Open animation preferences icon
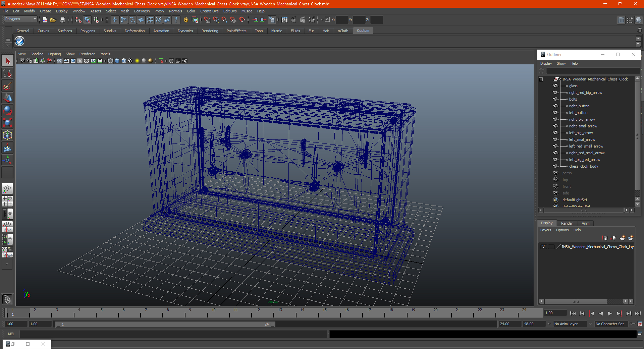 (640, 324)
